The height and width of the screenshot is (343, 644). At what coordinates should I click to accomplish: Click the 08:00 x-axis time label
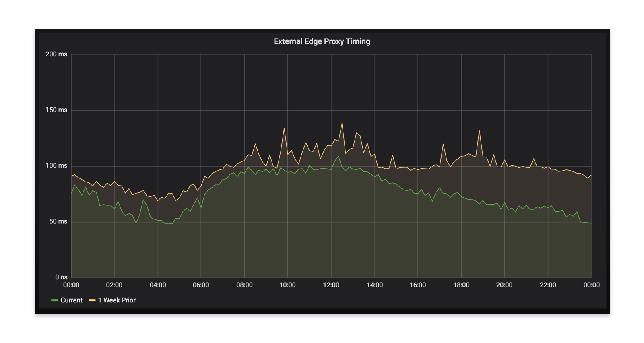coord(244,285)
